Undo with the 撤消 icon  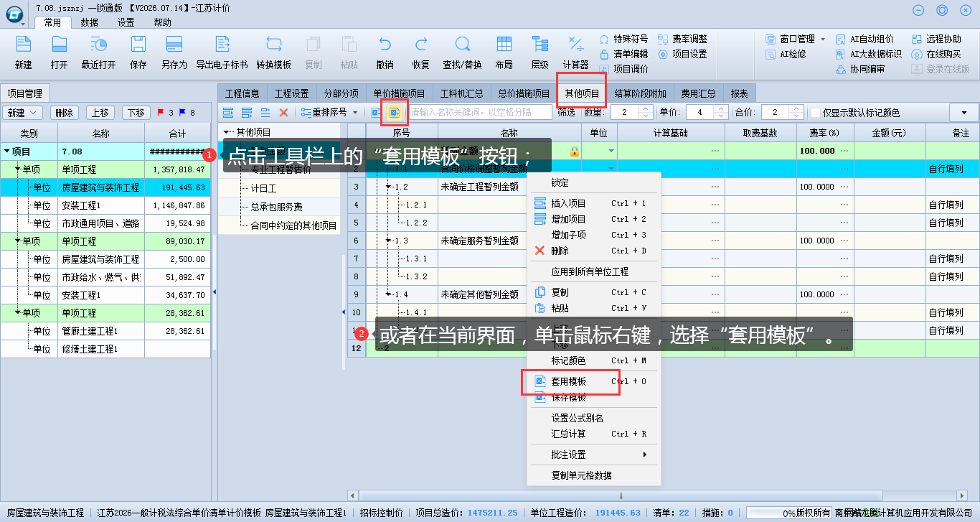(x=385, y=52)
